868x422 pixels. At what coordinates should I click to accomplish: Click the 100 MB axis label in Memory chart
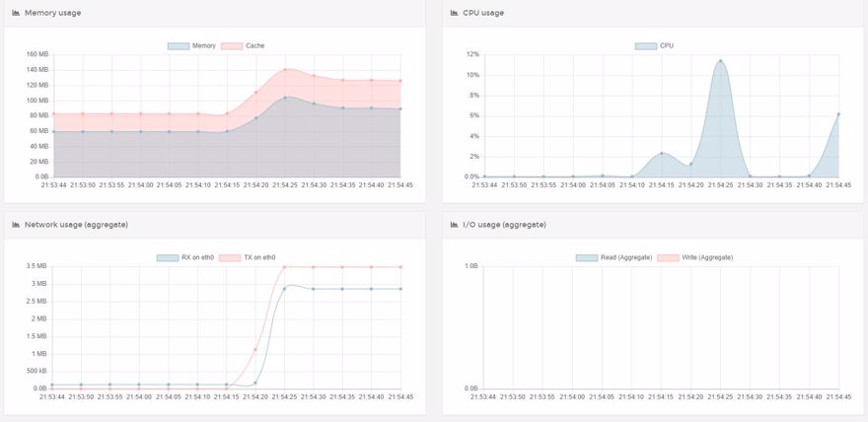point(37,101)
